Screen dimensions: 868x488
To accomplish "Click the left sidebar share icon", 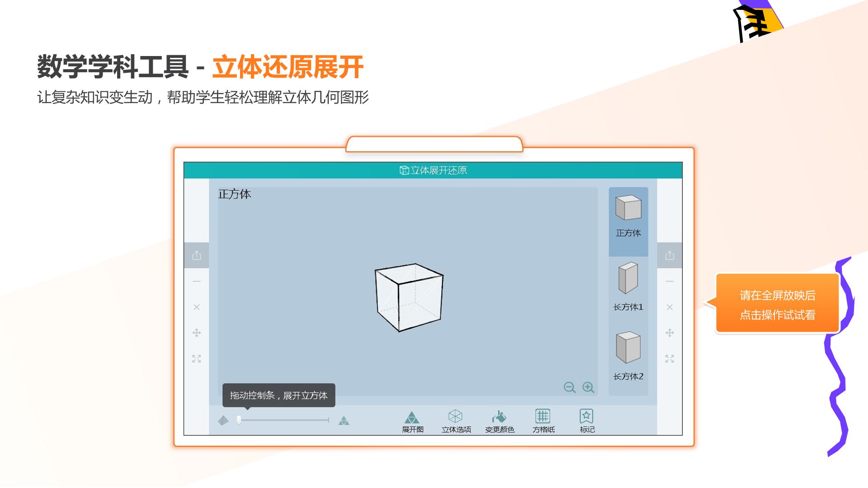I will (x=197, y=255).
